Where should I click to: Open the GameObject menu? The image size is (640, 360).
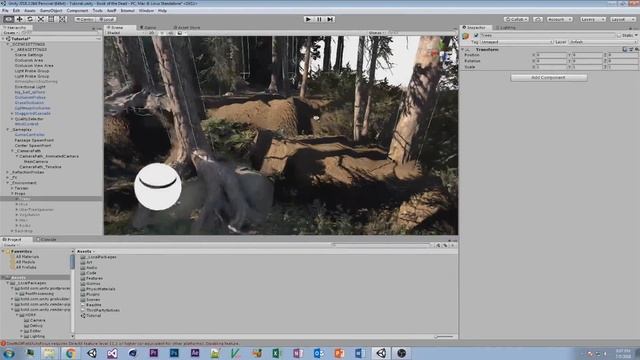click(x=51, y=11)
